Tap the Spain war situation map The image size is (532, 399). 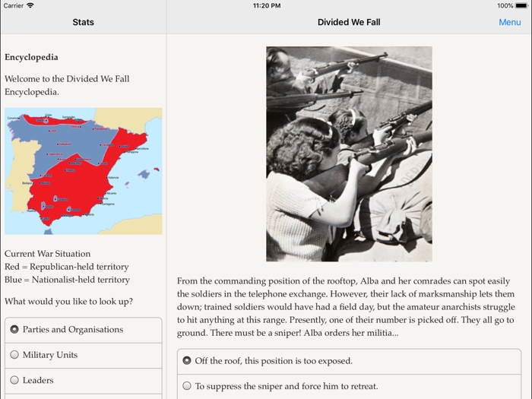tap(84, 171)
